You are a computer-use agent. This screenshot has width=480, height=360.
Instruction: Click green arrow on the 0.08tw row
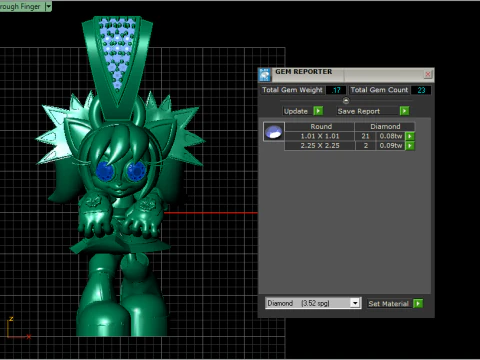click(410, 136)
